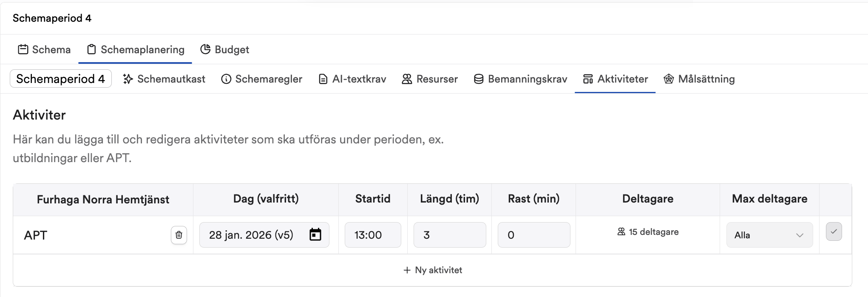Click the Schemaperiod 4 page title
This screenshot has height=297, width=868.
[52, 18]
